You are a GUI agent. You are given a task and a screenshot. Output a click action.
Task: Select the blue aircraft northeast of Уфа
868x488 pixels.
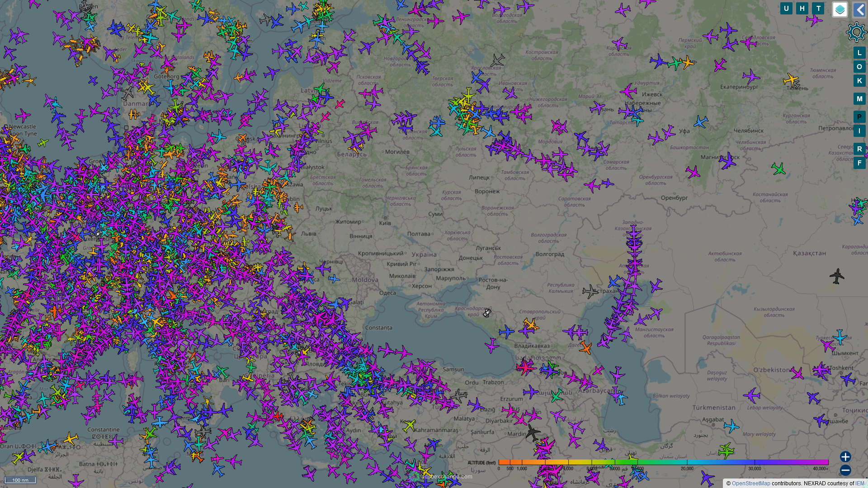701,122
